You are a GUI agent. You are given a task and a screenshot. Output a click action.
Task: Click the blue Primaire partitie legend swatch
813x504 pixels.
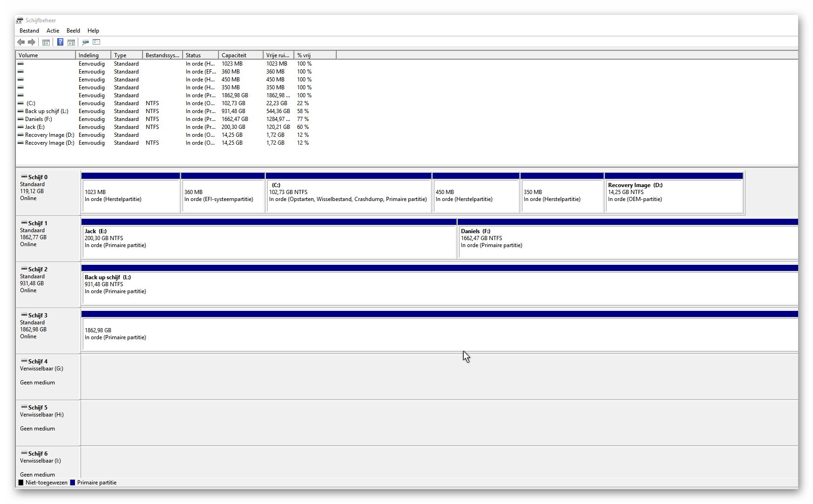[x=73, y=483]
